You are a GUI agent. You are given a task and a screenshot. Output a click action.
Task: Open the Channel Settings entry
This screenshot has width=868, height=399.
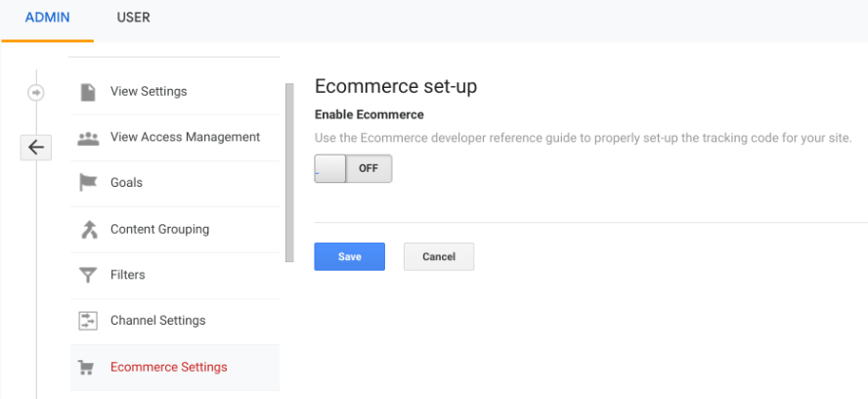pos(175,322)
